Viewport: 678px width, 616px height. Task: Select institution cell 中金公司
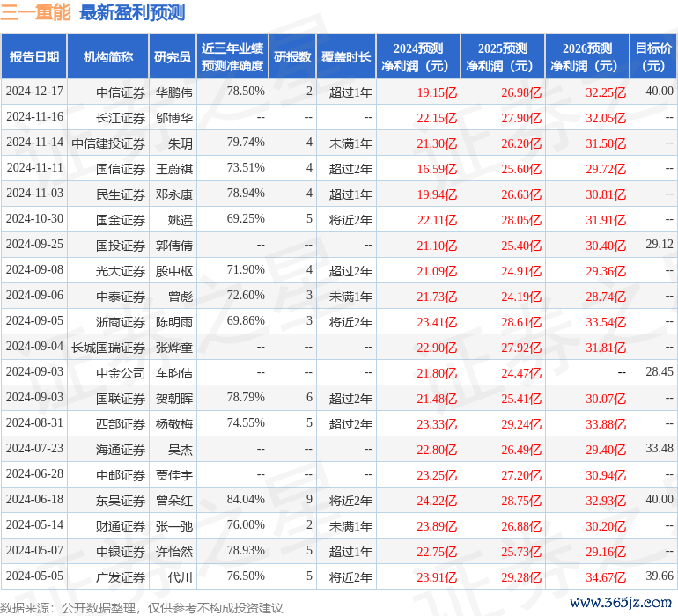pyautogui.click(x=121, y=372)
